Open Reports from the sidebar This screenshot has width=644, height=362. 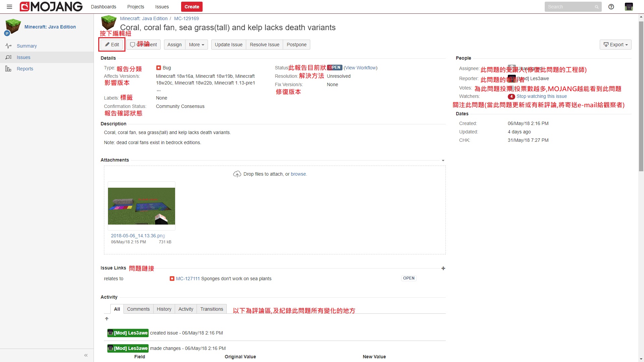[25, 69]
